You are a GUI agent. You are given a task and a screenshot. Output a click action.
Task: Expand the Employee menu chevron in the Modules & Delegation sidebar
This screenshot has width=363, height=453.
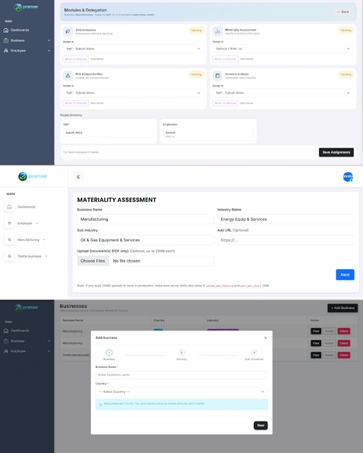[49, 51]
